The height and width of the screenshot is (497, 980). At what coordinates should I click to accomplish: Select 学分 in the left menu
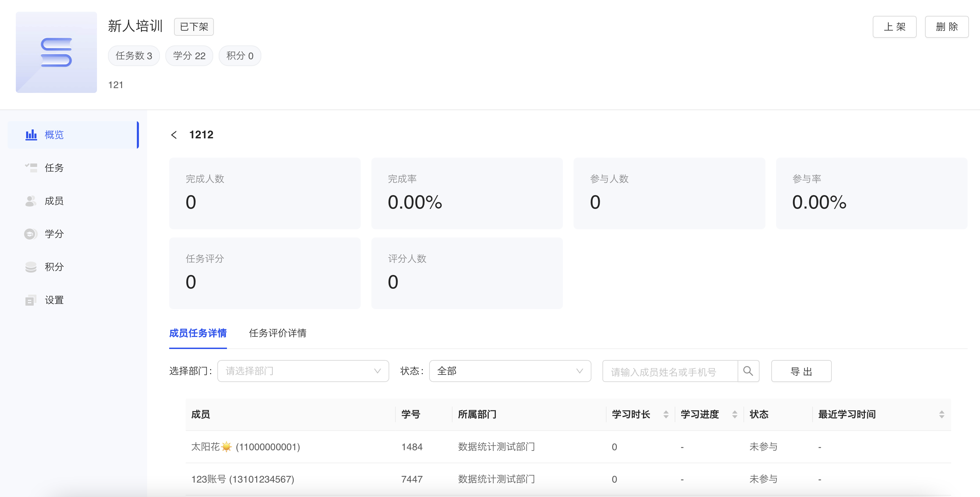(x=73, y=234)
